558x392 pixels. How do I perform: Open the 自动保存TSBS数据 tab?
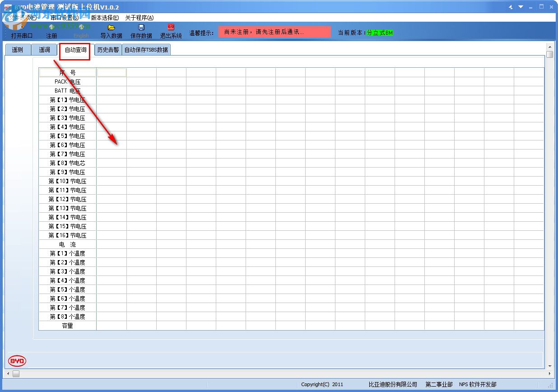[146, 50]
